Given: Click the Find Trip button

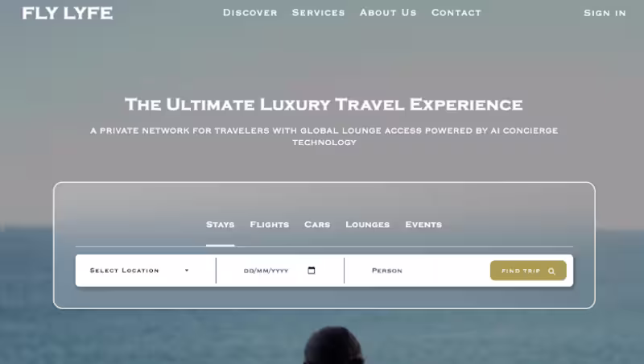Looking at the screenshot, I should (528, 271).
